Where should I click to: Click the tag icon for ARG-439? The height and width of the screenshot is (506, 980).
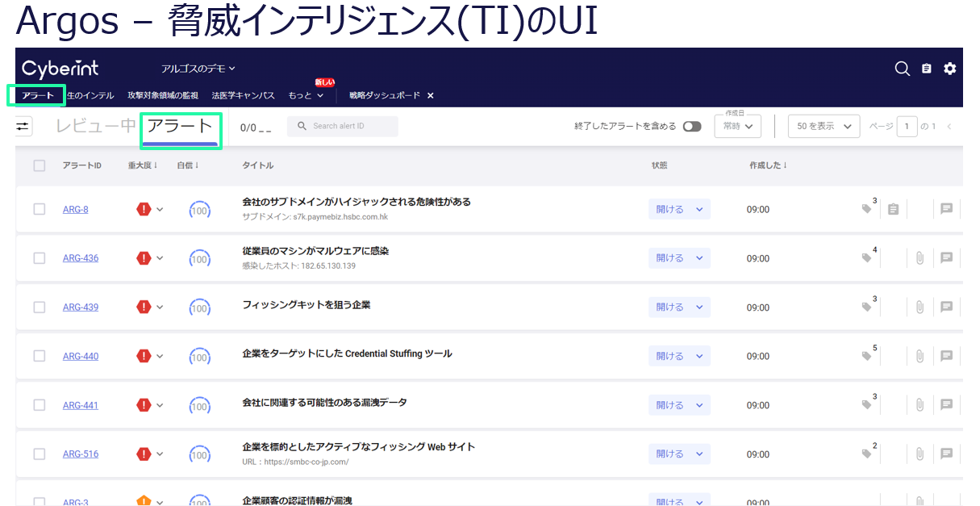point(866,307)
